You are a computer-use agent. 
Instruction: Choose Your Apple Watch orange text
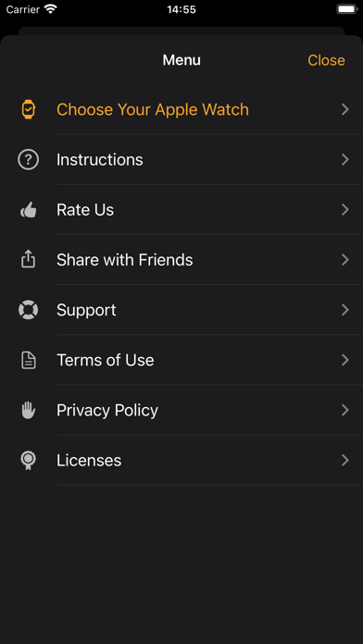pos(153,110)
